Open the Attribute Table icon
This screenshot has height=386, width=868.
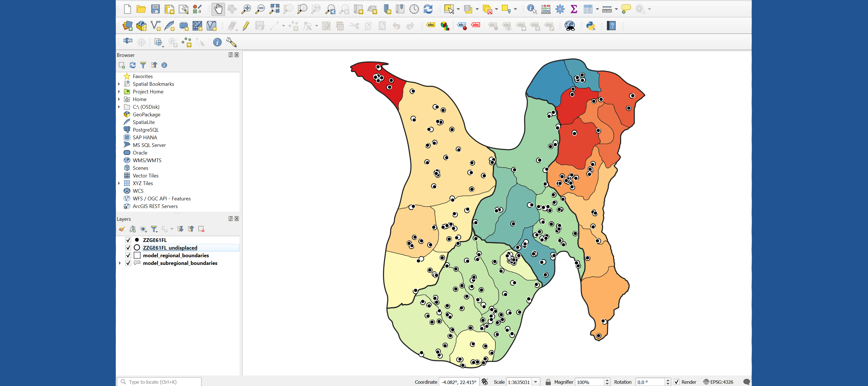tap(588, 9)
